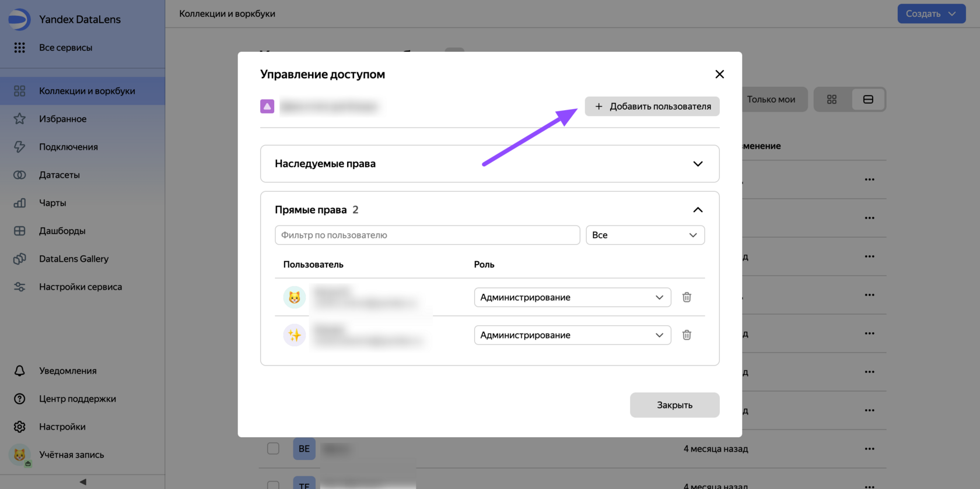Click the Настройки gear icon
Viewport: 980px width, 489px height.
(19, 427)
